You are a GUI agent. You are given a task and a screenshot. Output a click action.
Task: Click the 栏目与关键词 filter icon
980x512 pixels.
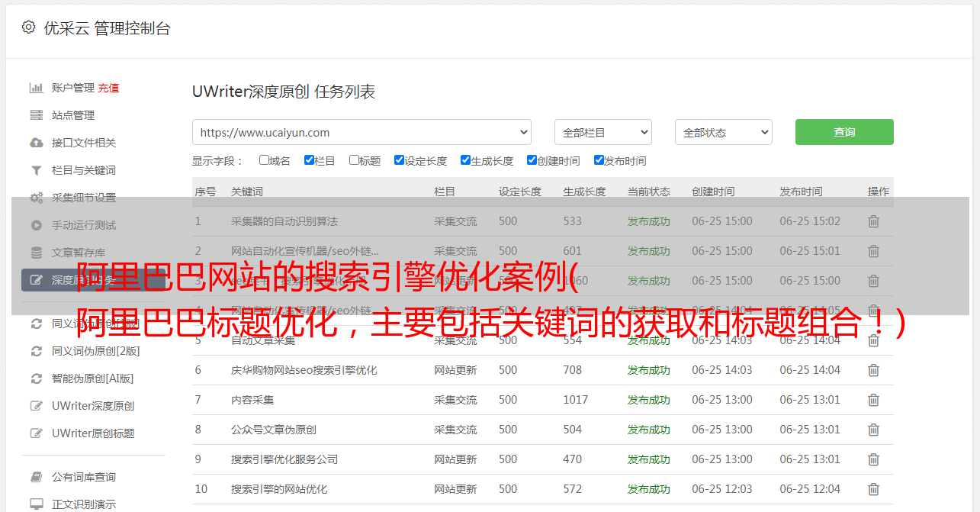coord(36,170)
